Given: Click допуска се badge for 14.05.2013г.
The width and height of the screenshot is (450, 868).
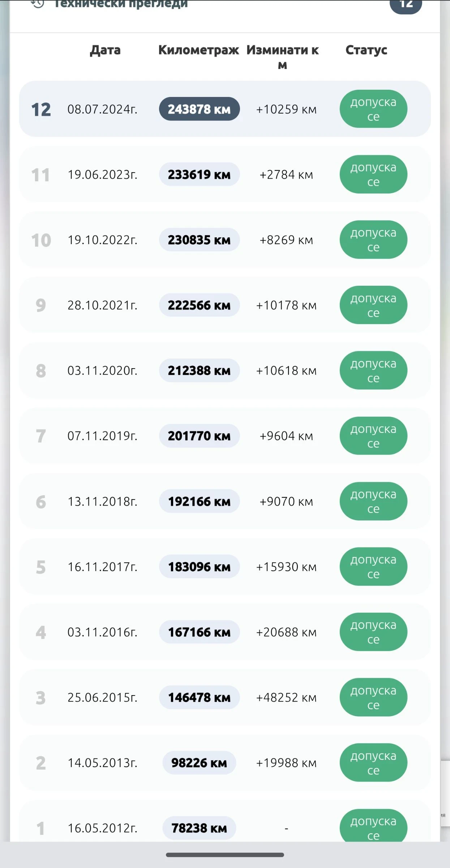Looking at the screenshot, I should (373, 763).
